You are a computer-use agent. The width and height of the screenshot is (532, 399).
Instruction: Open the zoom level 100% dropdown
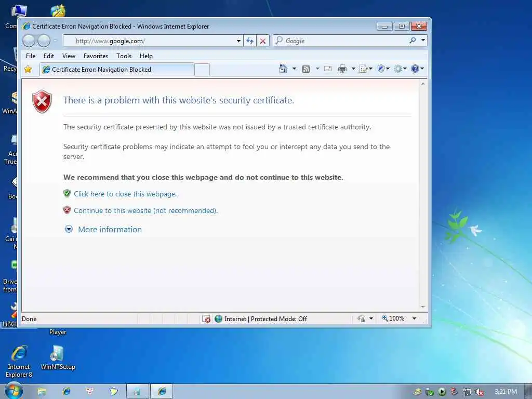click(415, 318)
